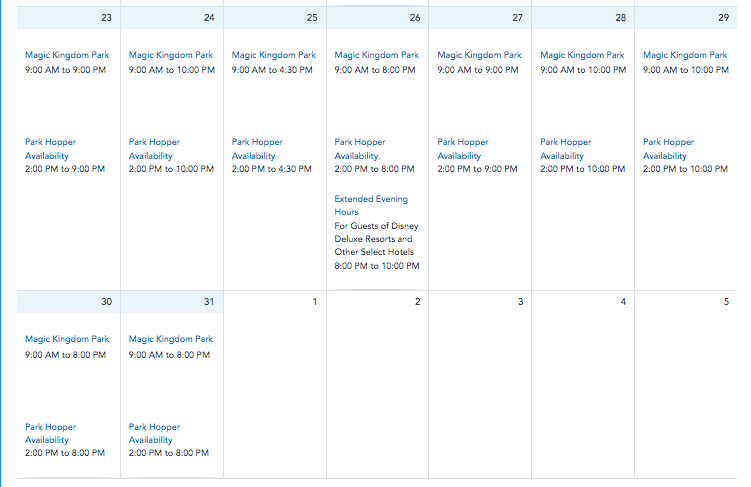Click Park Hopper Availability on the 25th
Image resolution: width=751 pixels, height=487 pixels.
coord(257,149)
